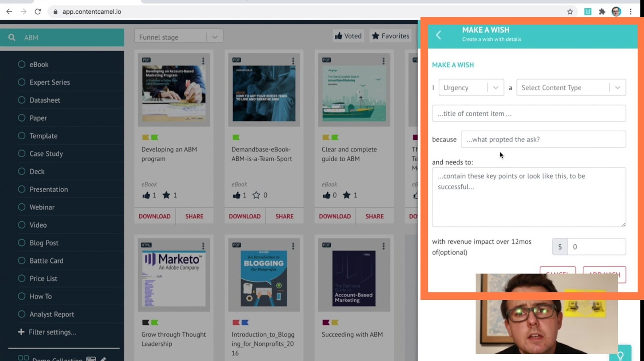Select the How To filter

[22, 296]
